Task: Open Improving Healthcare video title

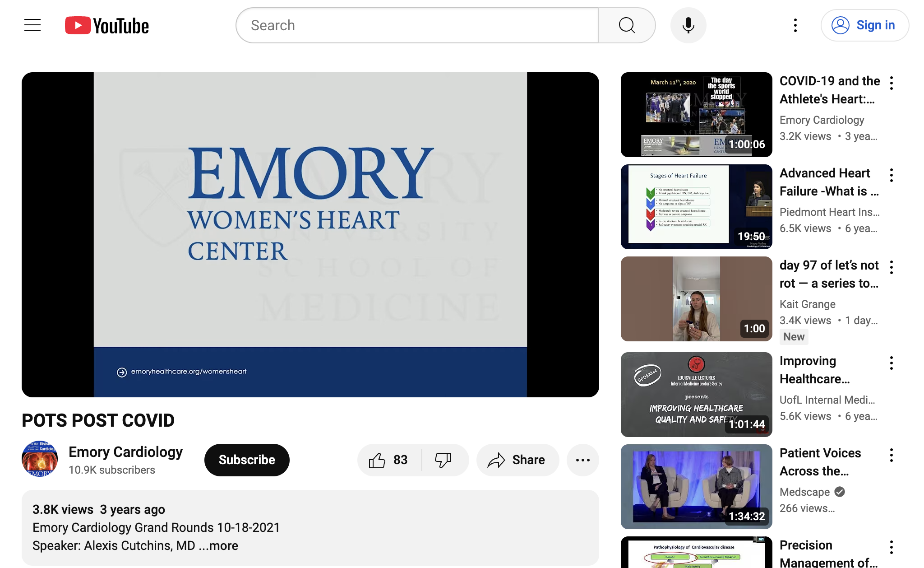Action: (x=815, y=370)
